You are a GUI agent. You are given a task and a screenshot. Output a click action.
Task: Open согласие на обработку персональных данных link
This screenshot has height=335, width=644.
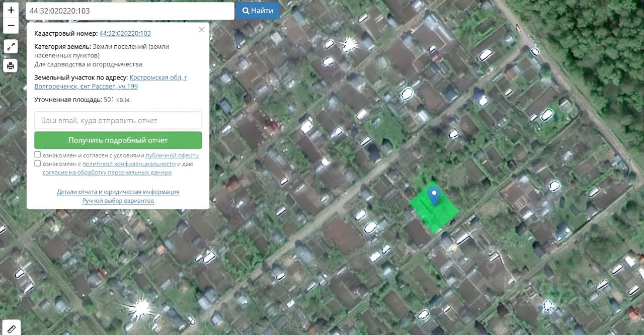pos(107,173)
